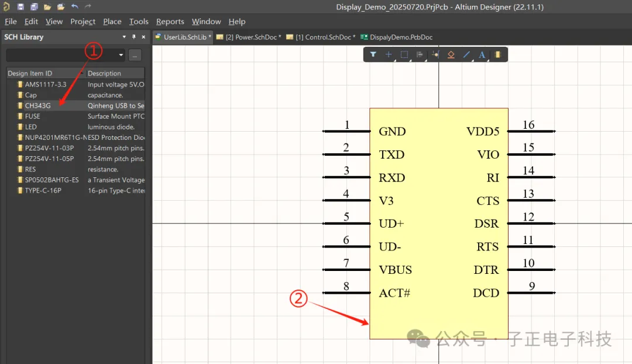This screenshot has height=364, width=632.
Task: Select the TYPE-C-16P component row
Action: 75,191
